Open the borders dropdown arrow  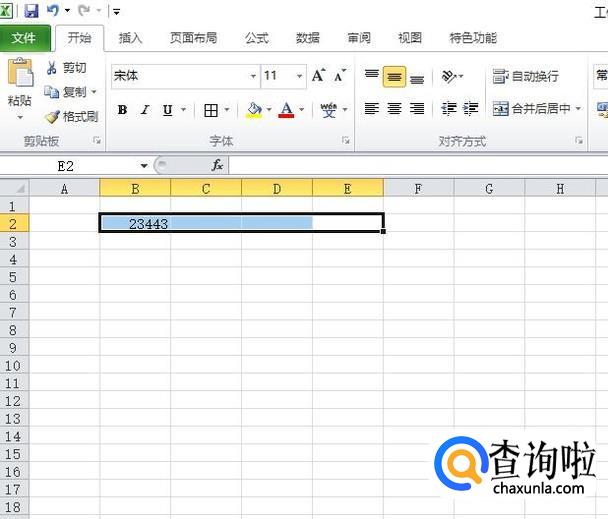(x=227, y=110)
